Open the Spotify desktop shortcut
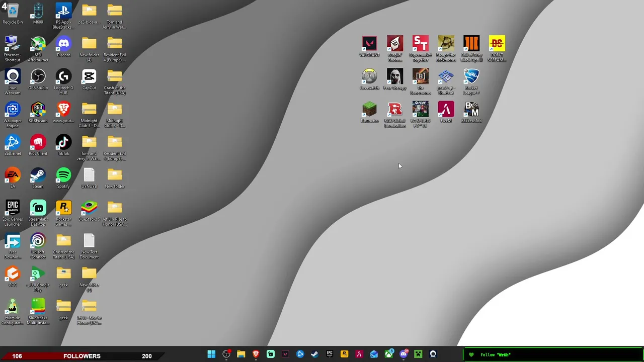Screen dimensions: 644x362 pyautogui.click(x=63, y=178)
